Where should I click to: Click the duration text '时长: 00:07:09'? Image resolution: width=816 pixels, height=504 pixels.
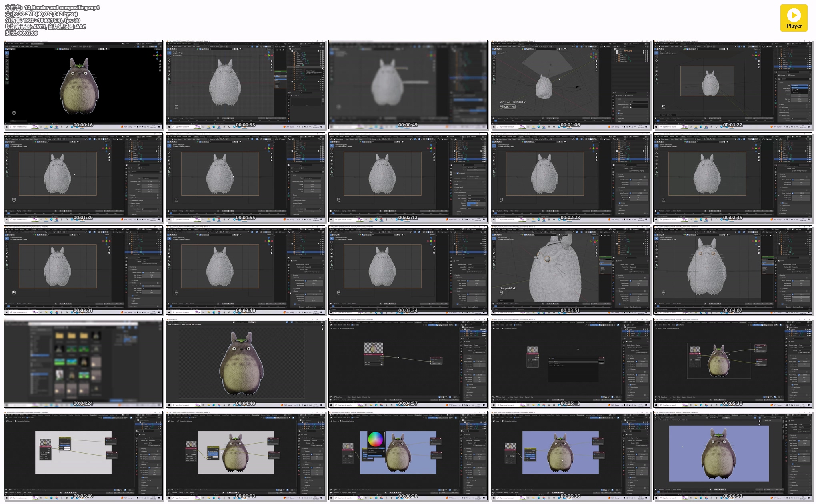22,33
